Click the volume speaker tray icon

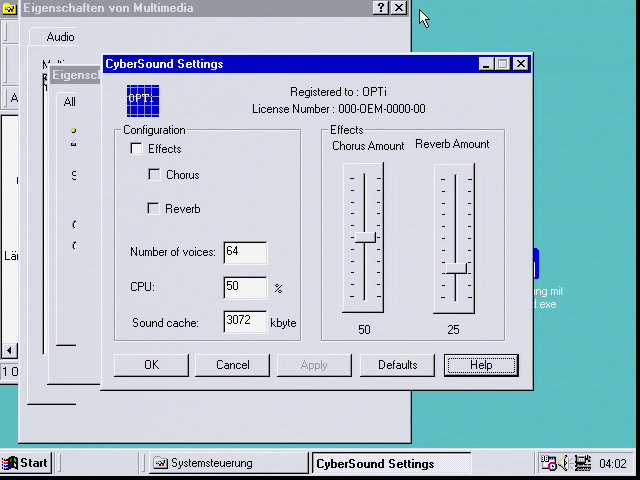(565, 463)
